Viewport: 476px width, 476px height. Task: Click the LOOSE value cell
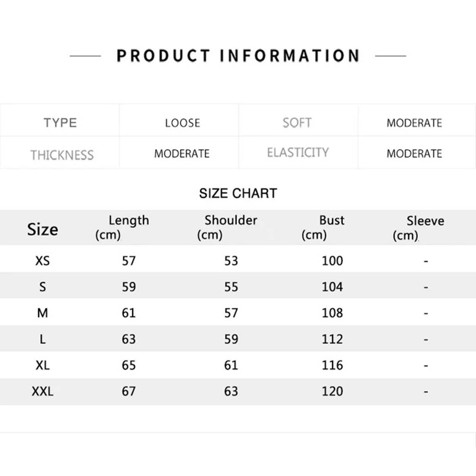point(182,123)
